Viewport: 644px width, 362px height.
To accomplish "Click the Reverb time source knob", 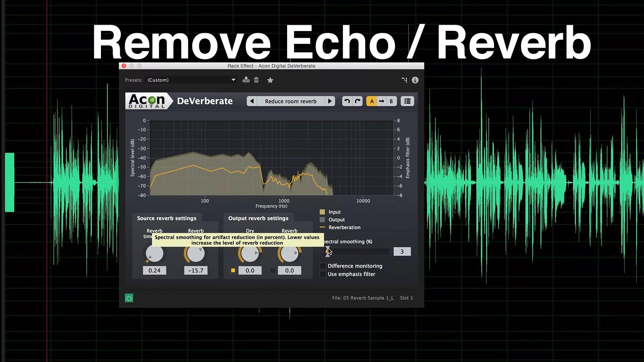I will (154, 253).
